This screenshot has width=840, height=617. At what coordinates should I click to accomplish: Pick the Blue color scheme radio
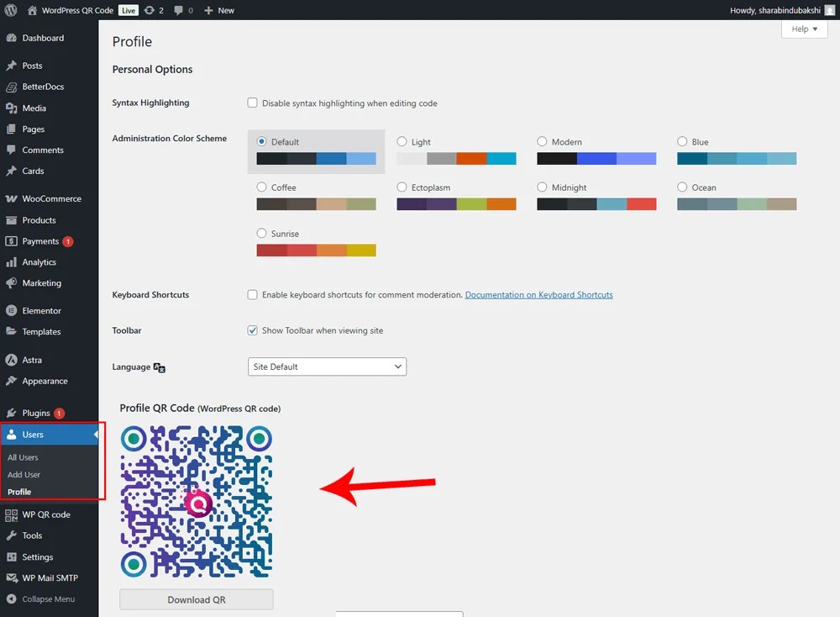click(682, 141)
